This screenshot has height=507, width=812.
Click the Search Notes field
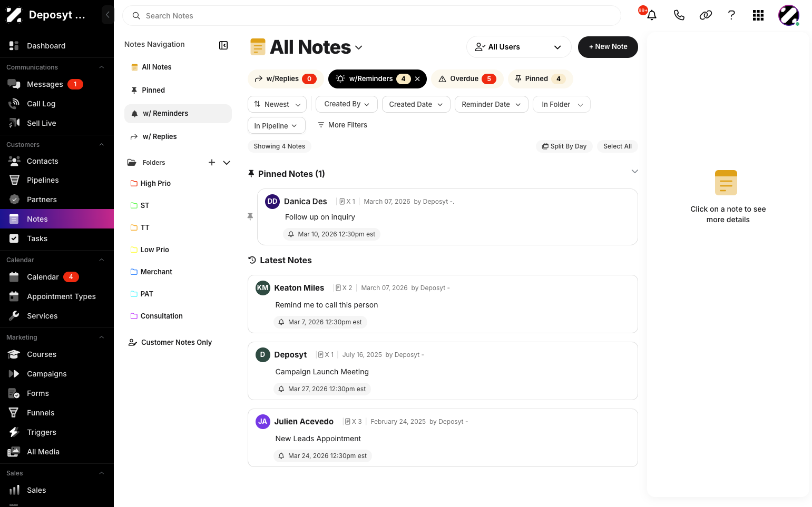(371, 16)
